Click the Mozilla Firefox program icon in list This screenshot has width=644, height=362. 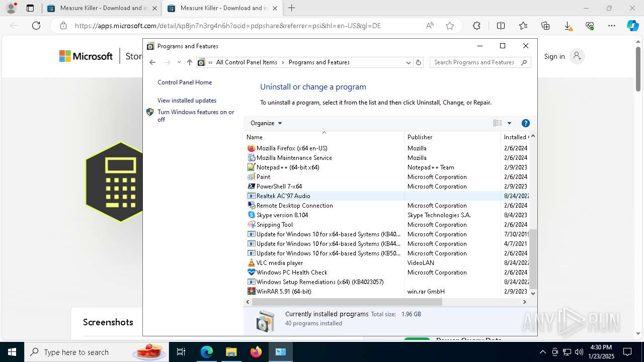point(252,148)
